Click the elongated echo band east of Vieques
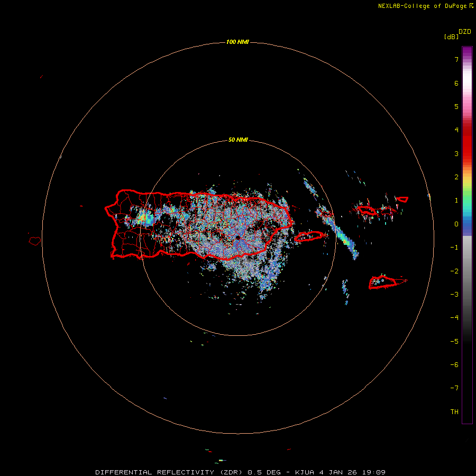This screenshot has width=476, height=476. click(344, 239)
